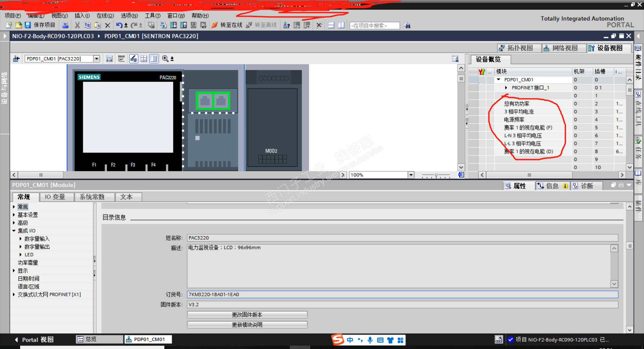Click the device view zoom slider
Viewport: 644px width, 349px height.
436,175
